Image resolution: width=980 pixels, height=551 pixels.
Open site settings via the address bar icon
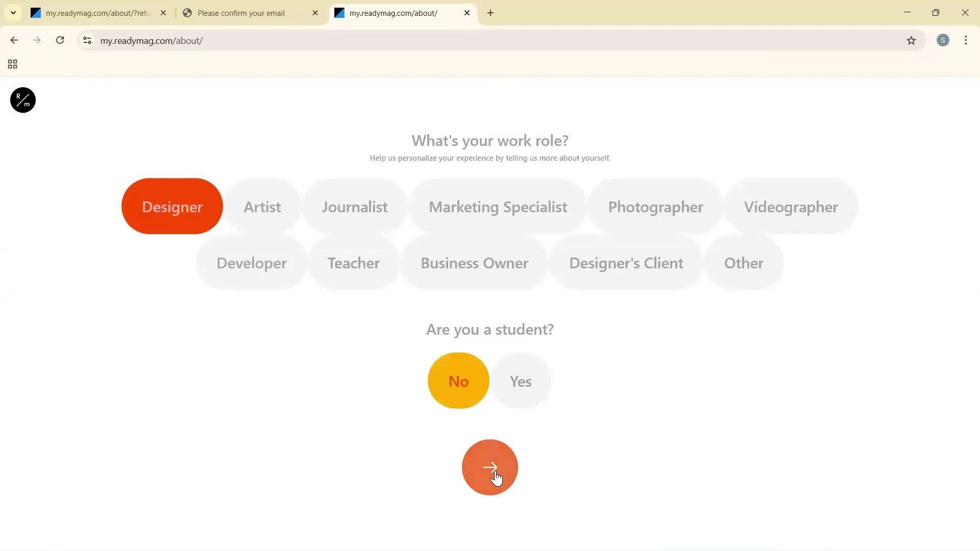(87, 40)
